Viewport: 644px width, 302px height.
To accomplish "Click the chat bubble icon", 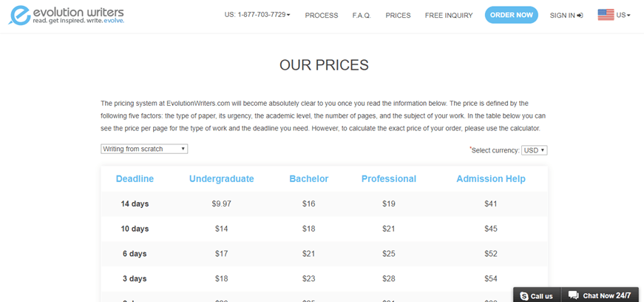I will click(x=573, y=295).
